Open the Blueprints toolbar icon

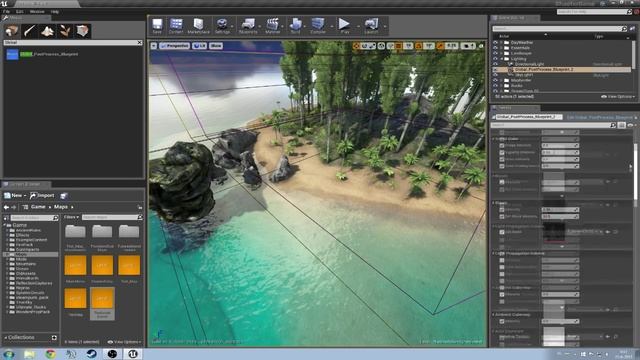coord(248,26)
